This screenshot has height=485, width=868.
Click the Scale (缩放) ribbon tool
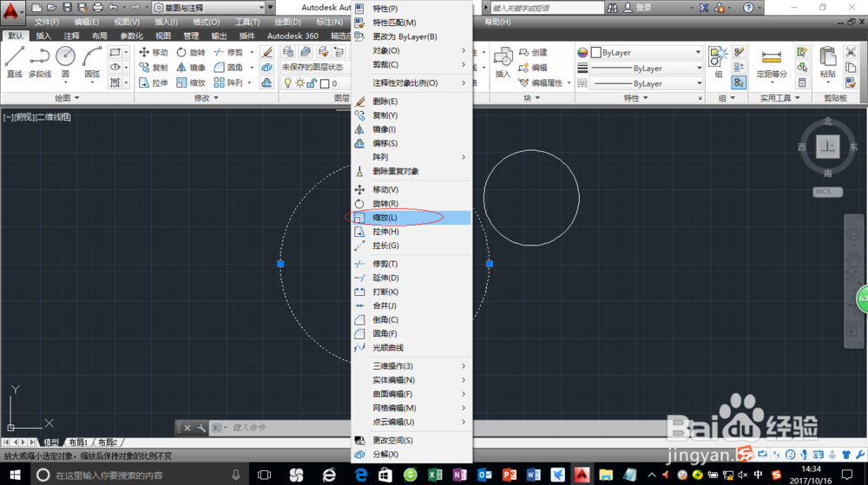[191, 82]
